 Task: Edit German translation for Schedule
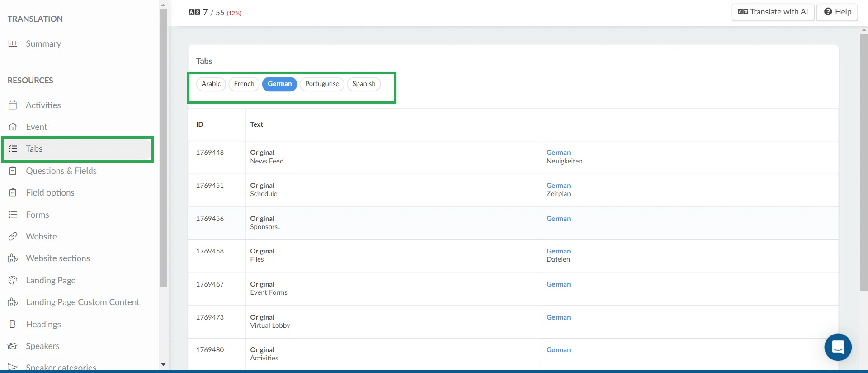click(x=558, y=186)
